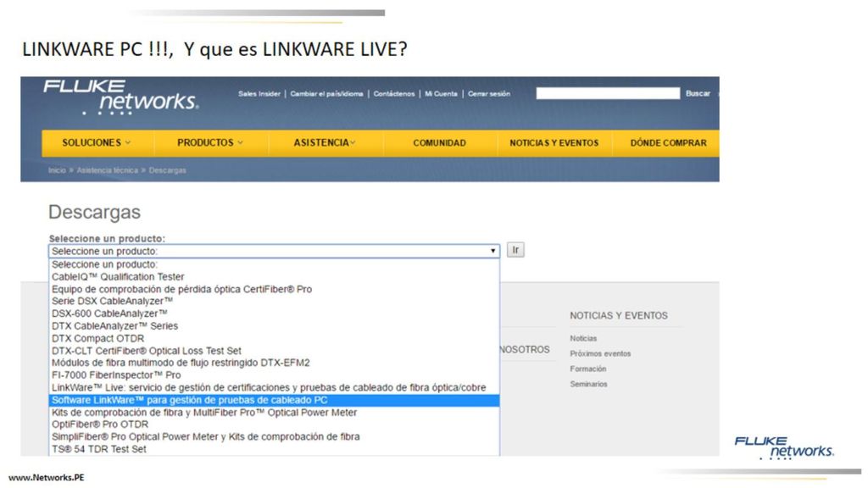Open the PRODUCTOS menu
868x488 pixels.
click(210, 142)
